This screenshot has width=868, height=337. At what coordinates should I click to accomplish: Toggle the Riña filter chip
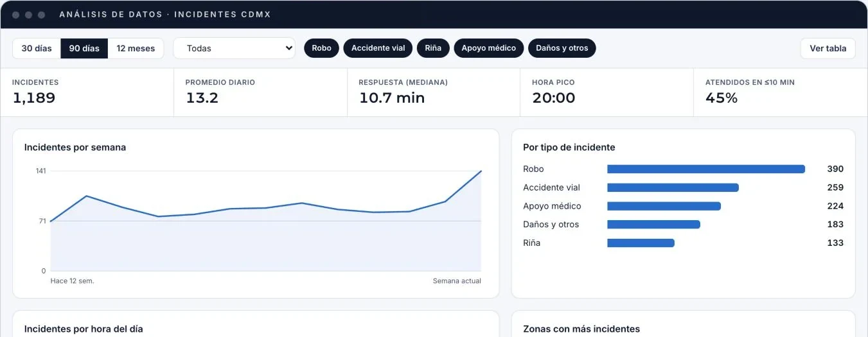click(433, 48)
